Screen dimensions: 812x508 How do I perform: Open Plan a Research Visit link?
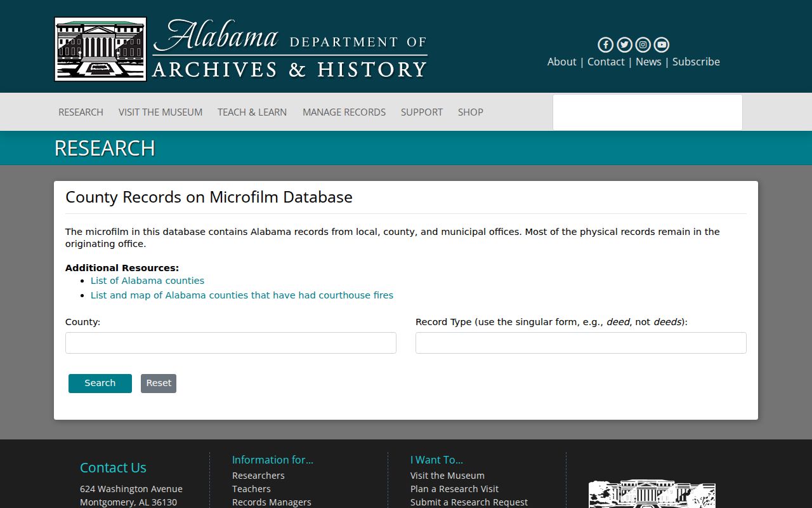pos(454,489)
